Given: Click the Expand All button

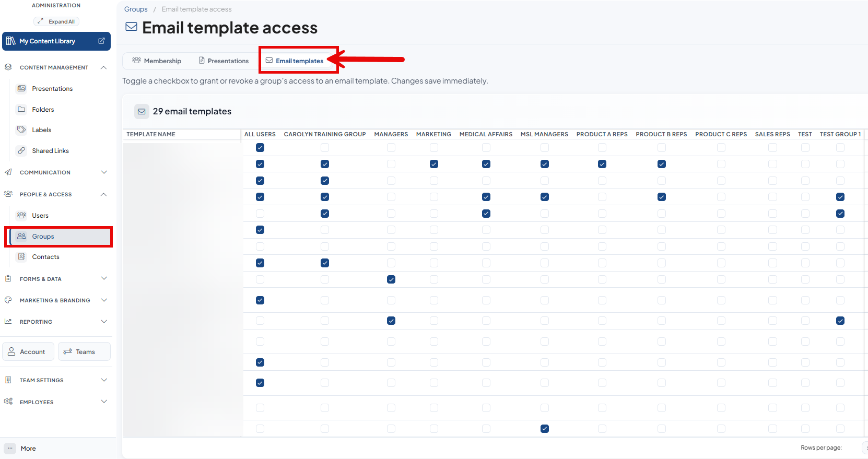Looking at the screenshot, I should [56, 21].
